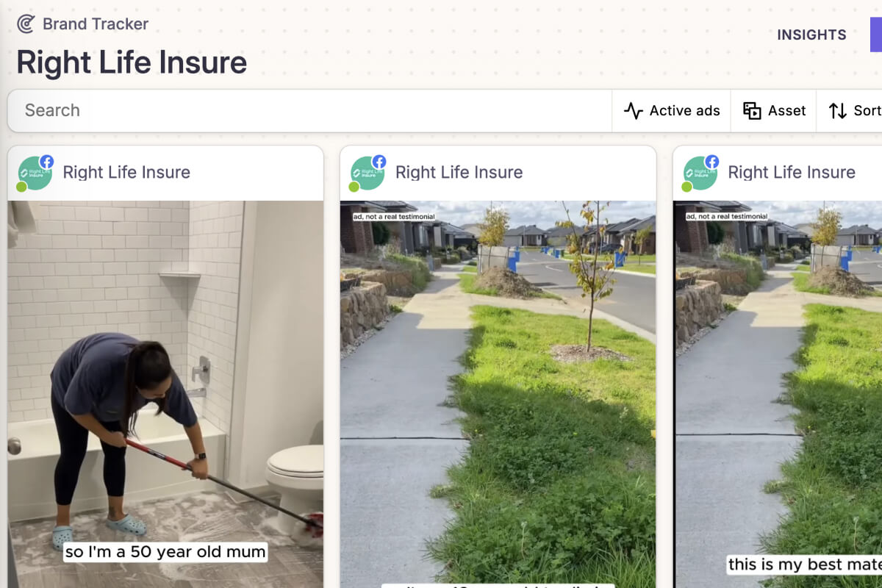Click the activity pulse icon beside Active ads
The width and height of the screenshot is (882, 588).
pyautogui.click(x=633, y=111)
